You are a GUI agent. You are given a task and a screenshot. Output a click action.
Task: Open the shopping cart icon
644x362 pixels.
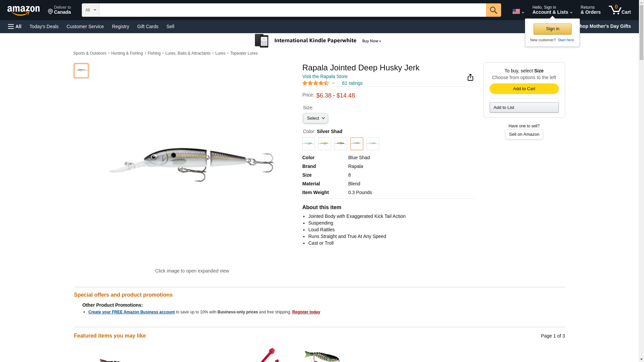[x=619, y=10]
